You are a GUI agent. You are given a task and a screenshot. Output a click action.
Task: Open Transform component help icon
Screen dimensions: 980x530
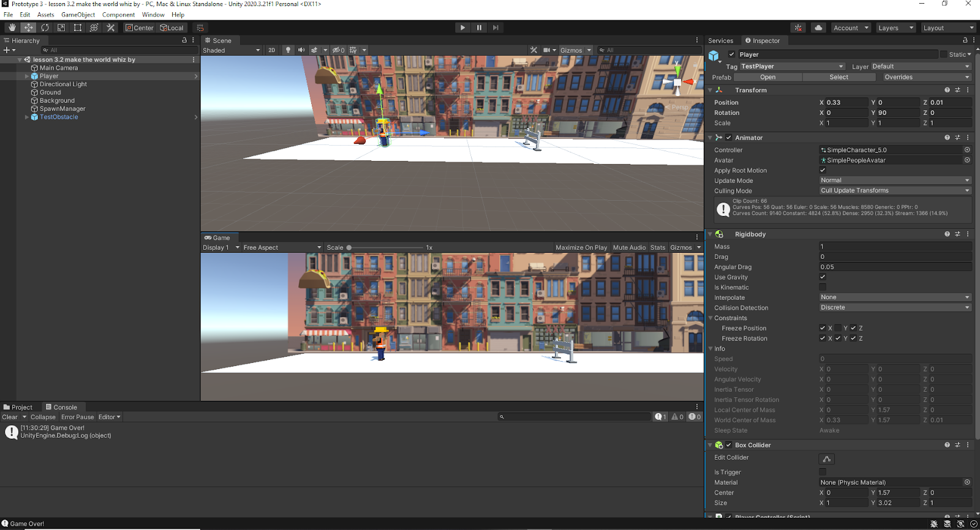click(x=947, y=90)
